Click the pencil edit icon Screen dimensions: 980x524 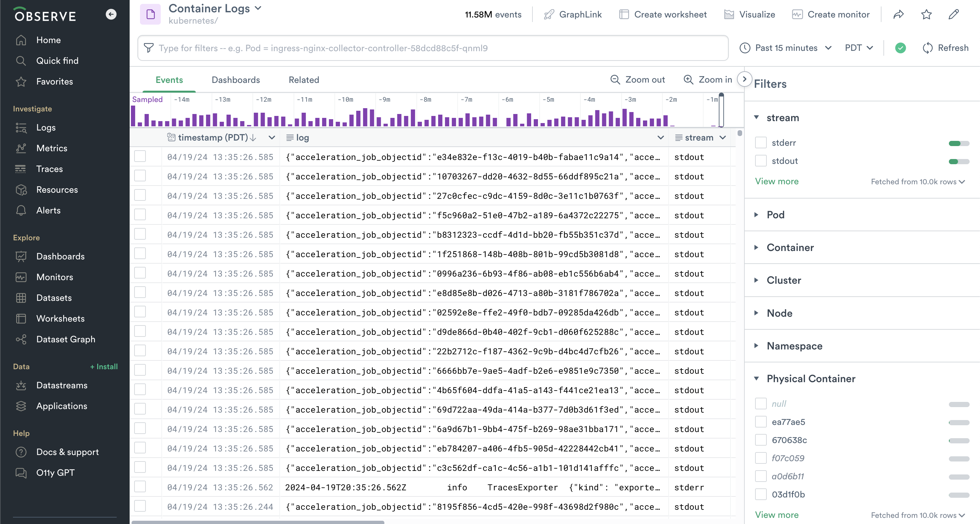point(953,15)
